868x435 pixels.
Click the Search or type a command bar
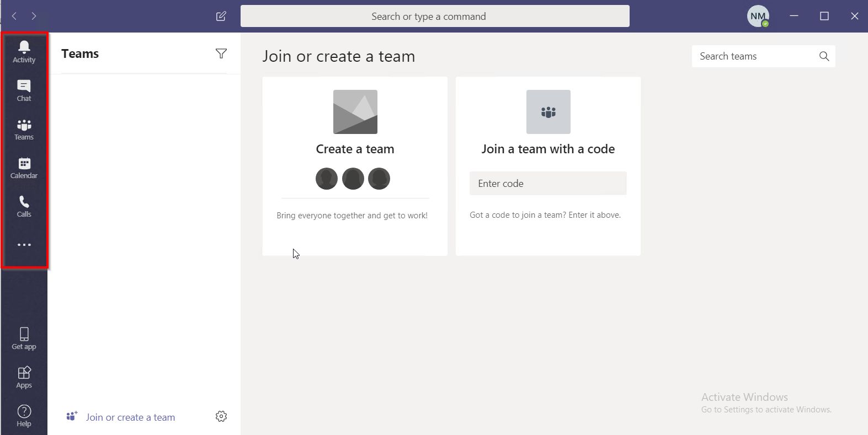tap(434, 17)
